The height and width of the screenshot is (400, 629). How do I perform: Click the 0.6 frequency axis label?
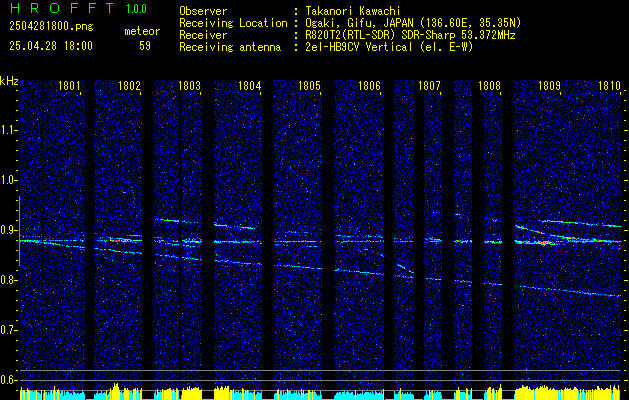[8, 380]
